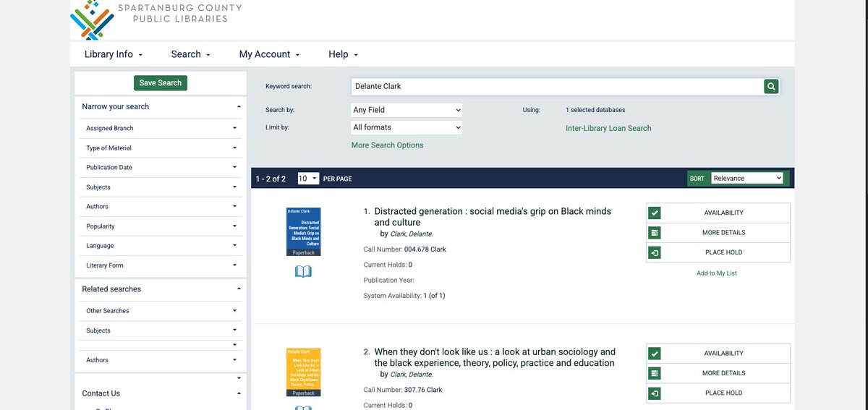This screenshot has height=410, width=868.
Task: Click the More Search Options link
Action: 387,145
